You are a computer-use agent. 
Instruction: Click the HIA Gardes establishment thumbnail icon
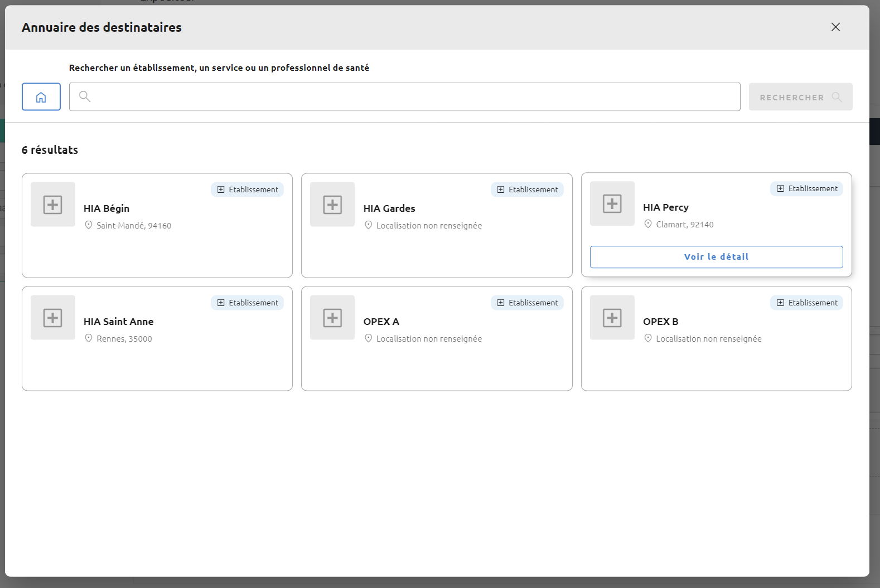click(332, 204)
